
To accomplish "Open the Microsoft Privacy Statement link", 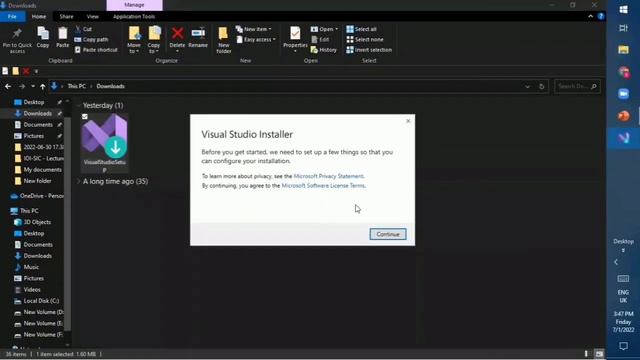I will click(329, 176).
